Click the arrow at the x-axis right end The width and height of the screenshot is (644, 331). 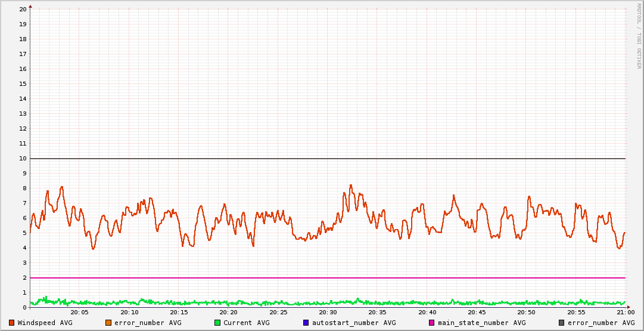pyautogui.click(x=628, y=307)
